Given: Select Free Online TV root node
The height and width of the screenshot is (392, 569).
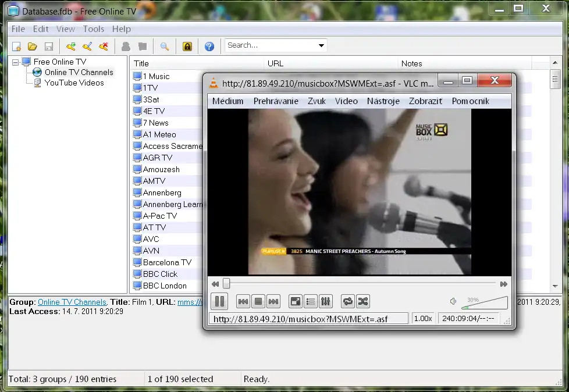Looking at the screenshot, I should point(60,62).
